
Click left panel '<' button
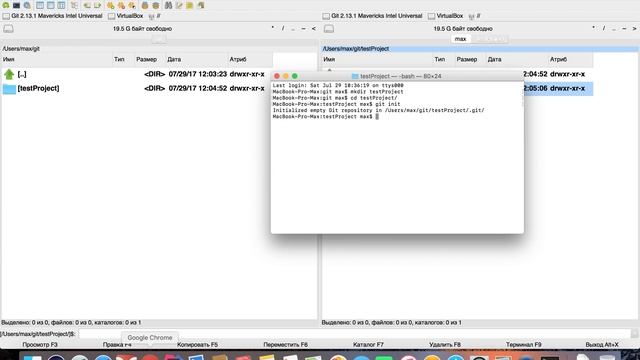tap(313, 28)
